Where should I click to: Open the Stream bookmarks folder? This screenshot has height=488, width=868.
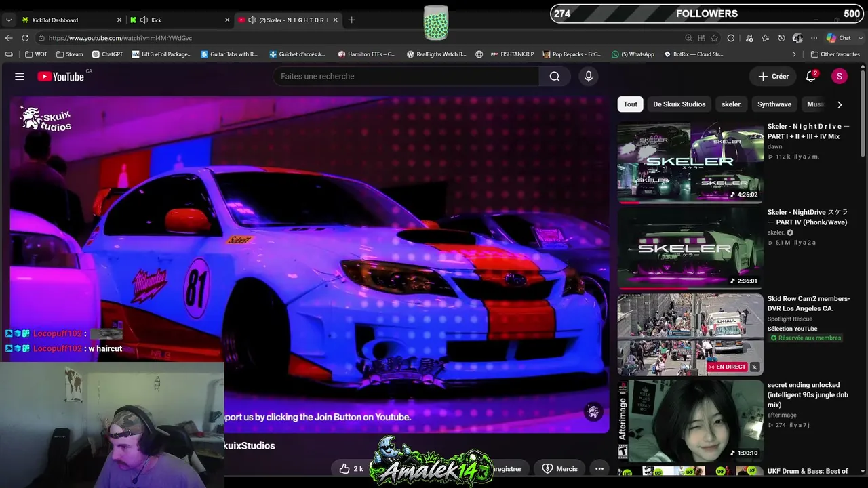pyautogui.click(x=69, y=54)
